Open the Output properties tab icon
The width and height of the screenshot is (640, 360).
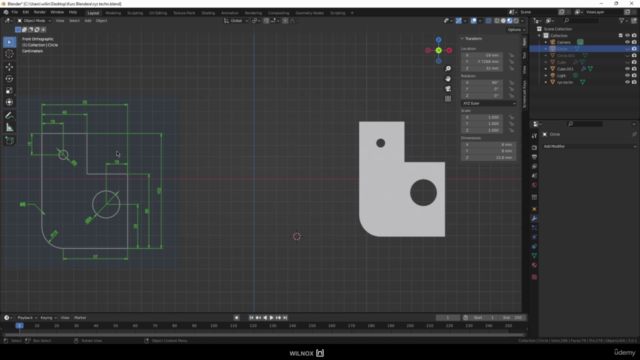coord(534,157)
